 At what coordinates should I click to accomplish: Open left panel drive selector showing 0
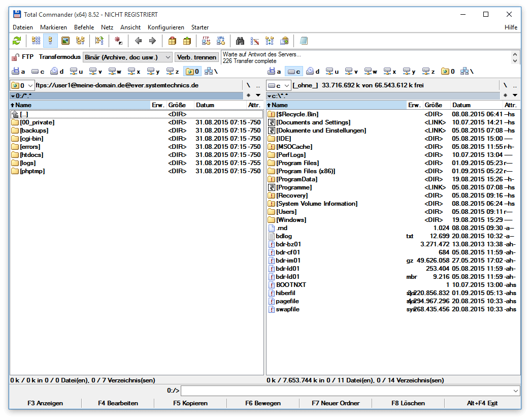22,85
